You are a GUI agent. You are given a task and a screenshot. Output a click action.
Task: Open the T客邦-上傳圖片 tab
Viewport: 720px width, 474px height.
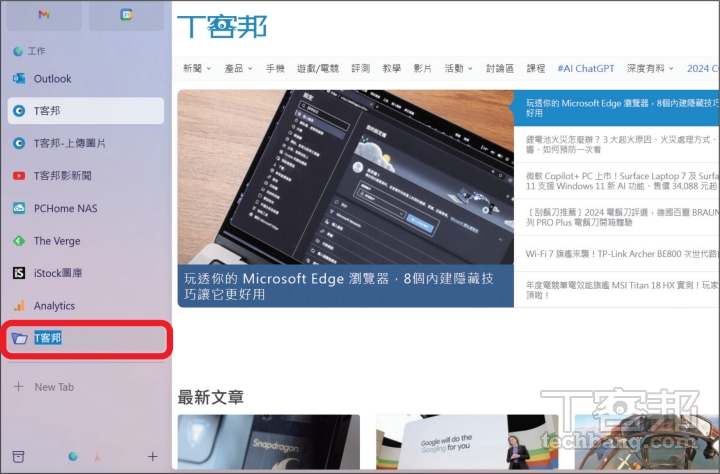click(x=86, y=143)
